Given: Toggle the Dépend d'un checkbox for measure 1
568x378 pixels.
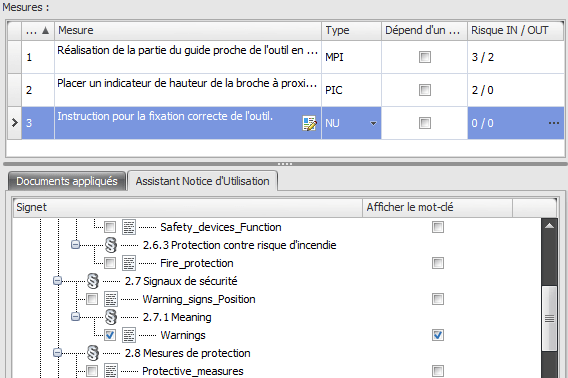Looking at the screenshot, I should coord(425,57).
